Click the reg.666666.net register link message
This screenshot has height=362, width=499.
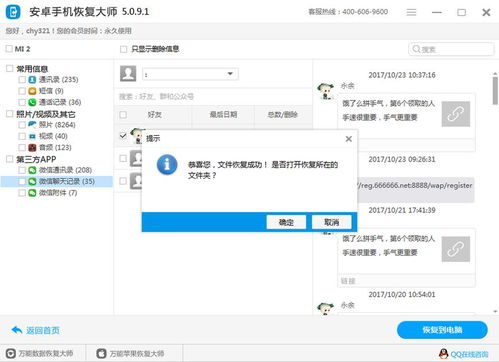[415, 189]
